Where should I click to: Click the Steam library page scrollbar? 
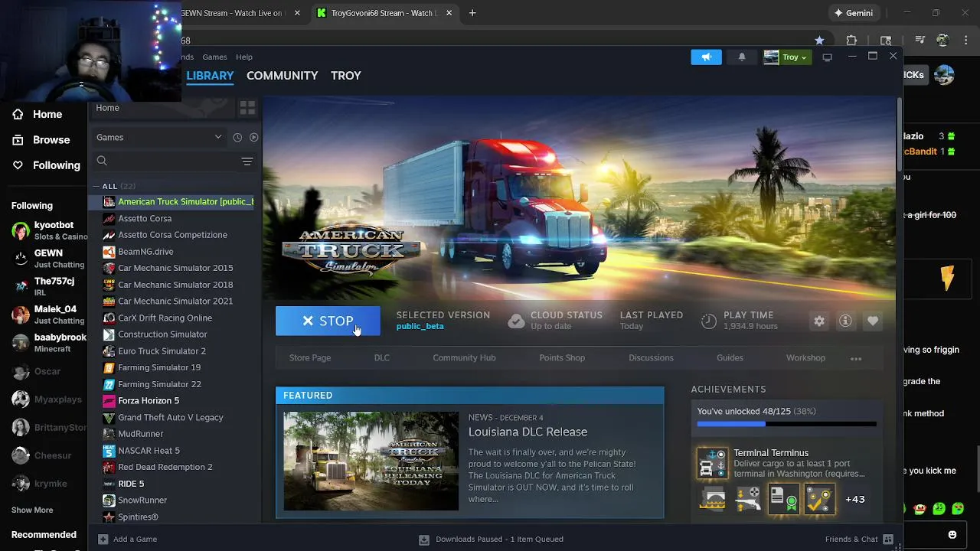point(900,135)
